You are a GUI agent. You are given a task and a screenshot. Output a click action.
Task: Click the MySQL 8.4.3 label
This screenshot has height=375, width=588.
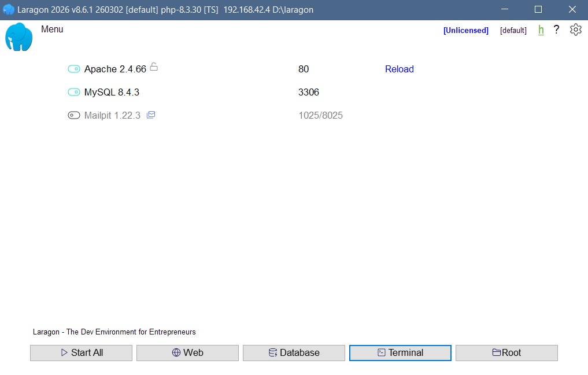(x=112, y=93)
